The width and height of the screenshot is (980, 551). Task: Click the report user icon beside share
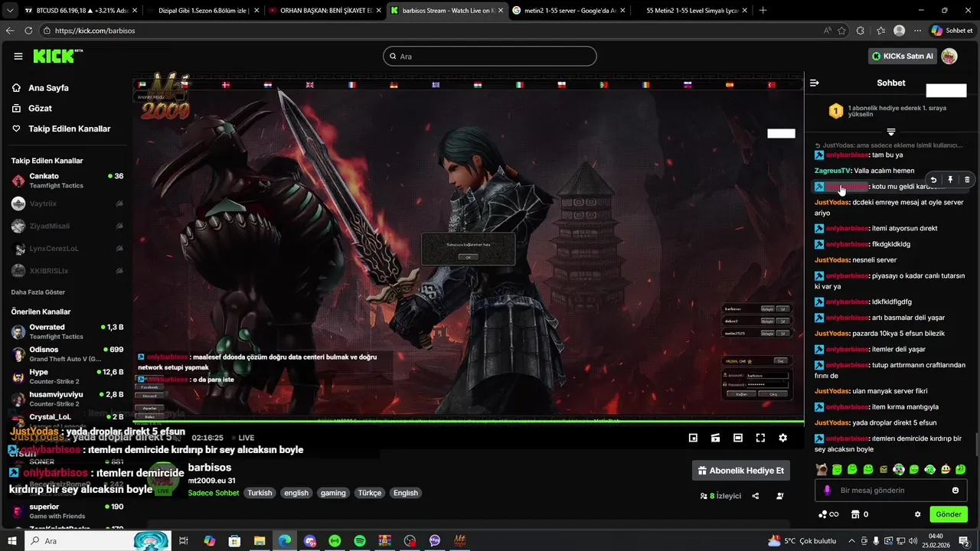tap(780, 496)
